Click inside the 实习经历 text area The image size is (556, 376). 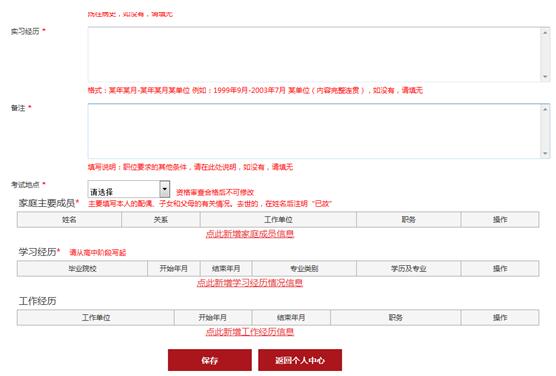314,54
